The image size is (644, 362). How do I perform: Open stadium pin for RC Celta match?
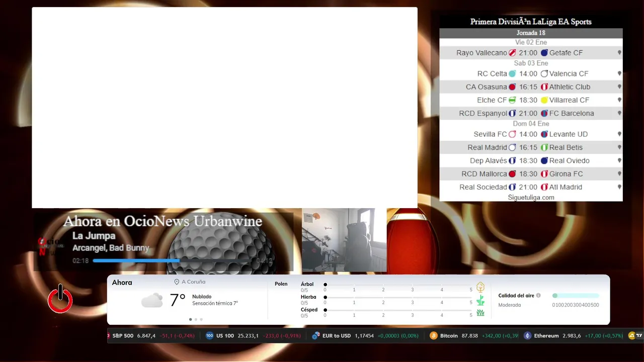point(619,73)
